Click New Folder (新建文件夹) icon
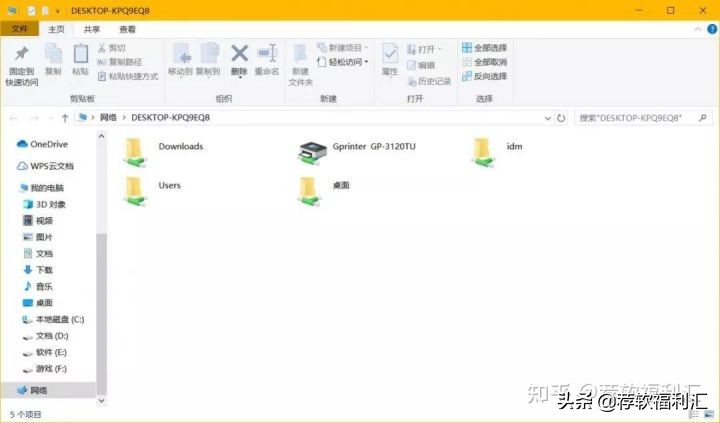720x423 pixels. pyautogui.click(x=301, y=54)
